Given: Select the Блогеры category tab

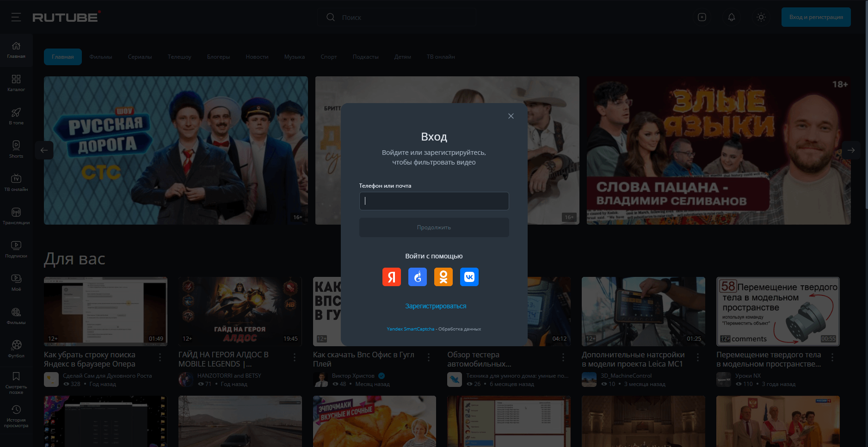Looking at the screenshot, I should 218,57.
